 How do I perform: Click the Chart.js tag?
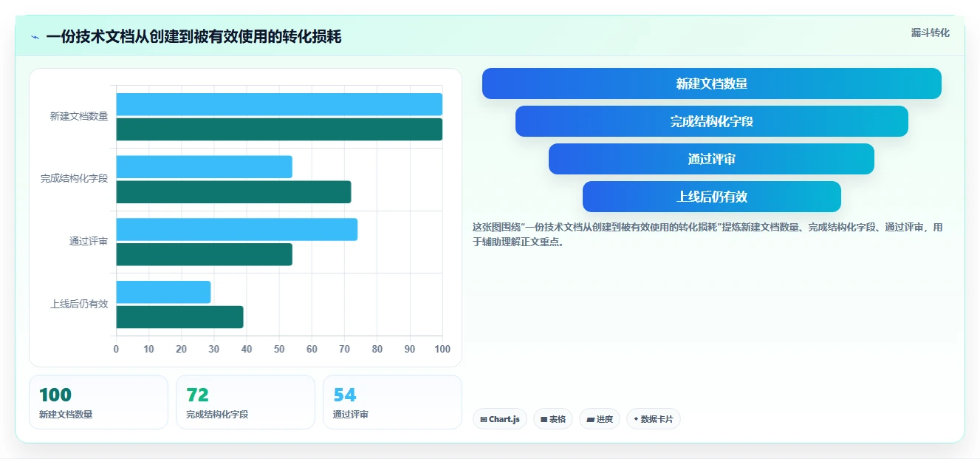(x=500, y=419)
